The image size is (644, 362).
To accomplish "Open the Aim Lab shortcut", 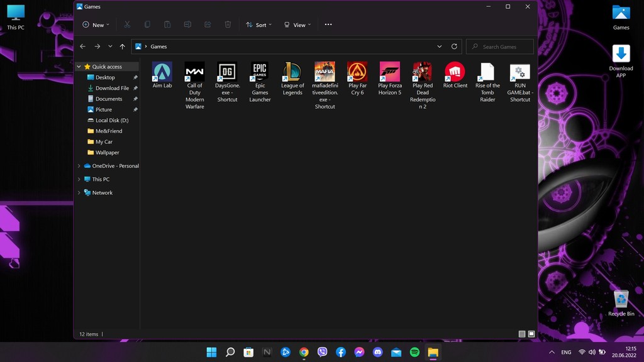I will point(162,75).
